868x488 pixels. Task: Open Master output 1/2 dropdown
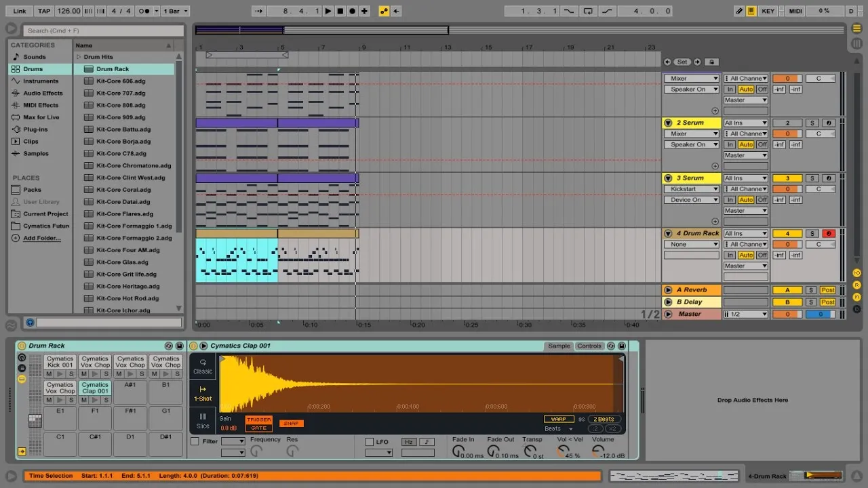click(x=745, y=314)
